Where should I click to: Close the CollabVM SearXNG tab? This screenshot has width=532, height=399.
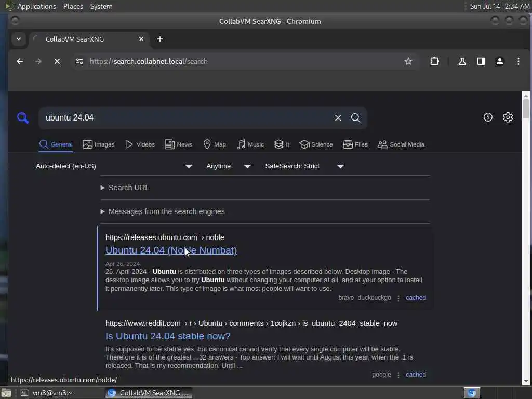tap(141, 39)
